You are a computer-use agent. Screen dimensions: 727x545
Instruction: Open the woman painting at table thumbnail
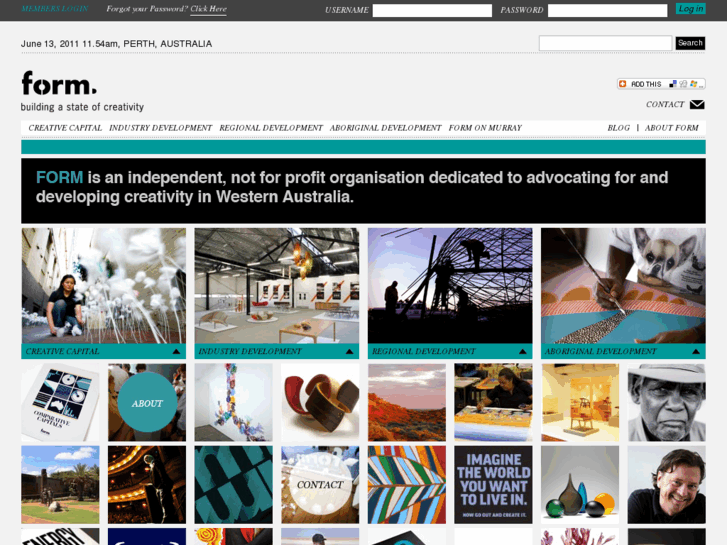pyautogui.click(x=493, y=402)
